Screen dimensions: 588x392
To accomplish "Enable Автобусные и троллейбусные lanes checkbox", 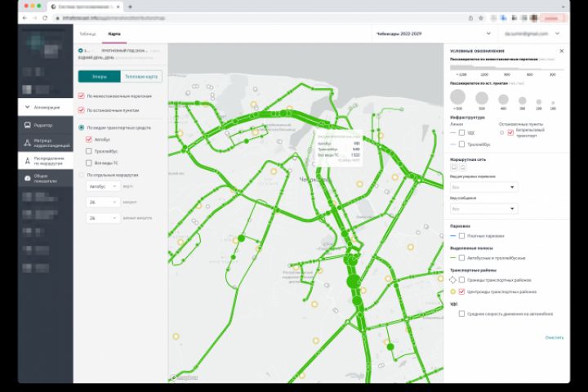I will point(461,258).
